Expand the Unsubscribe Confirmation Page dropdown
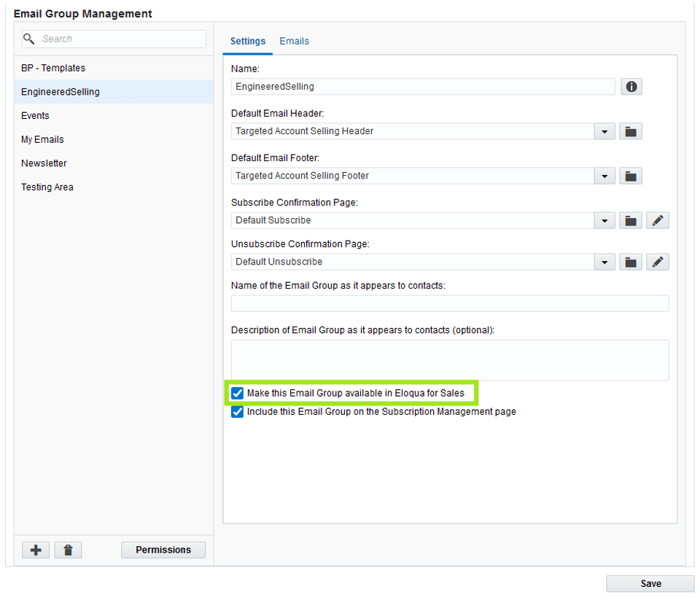This screenshot has width=700, height=600. point(604,262)
